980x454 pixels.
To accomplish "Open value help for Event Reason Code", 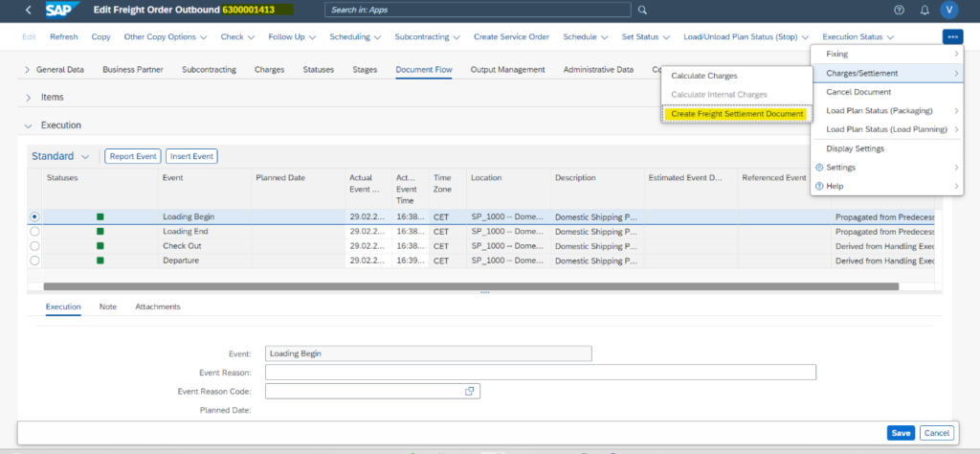I will tap(470, 391).
